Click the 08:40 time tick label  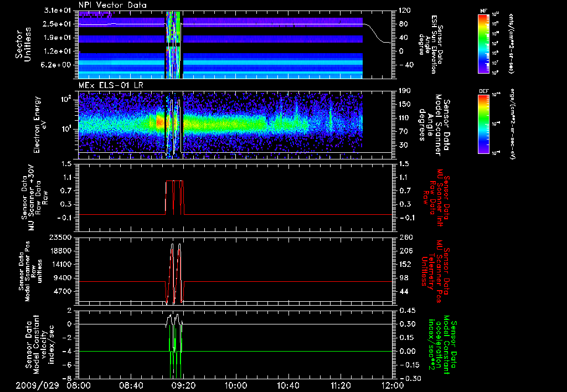pyautogui.click(x=131, y=385)
